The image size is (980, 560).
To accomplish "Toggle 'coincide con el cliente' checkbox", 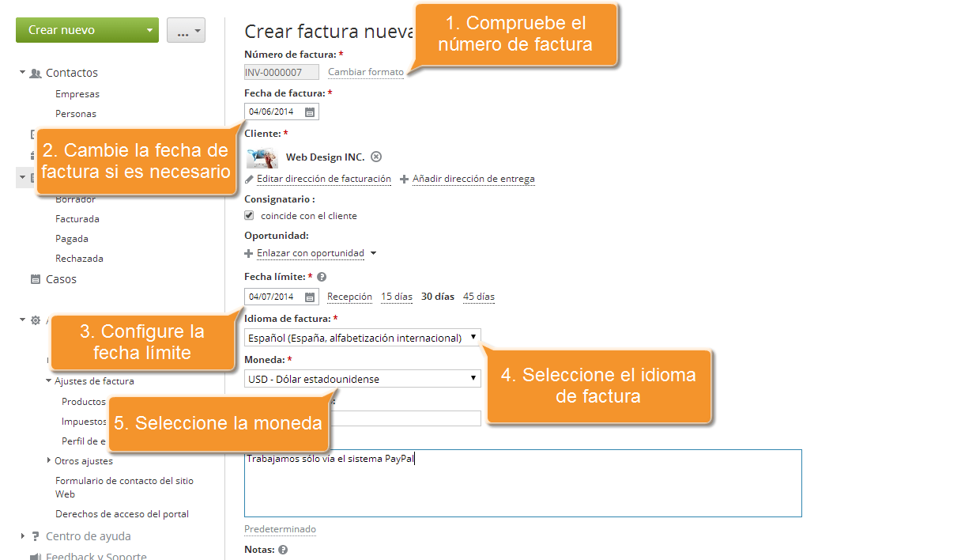I will (x=250, y=215).
